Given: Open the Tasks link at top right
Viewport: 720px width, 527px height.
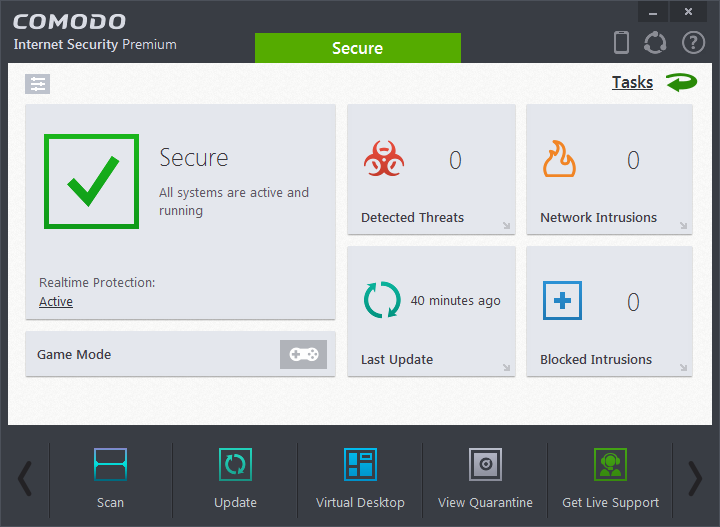Looking at the screenshot, I should tap(632, 83).
